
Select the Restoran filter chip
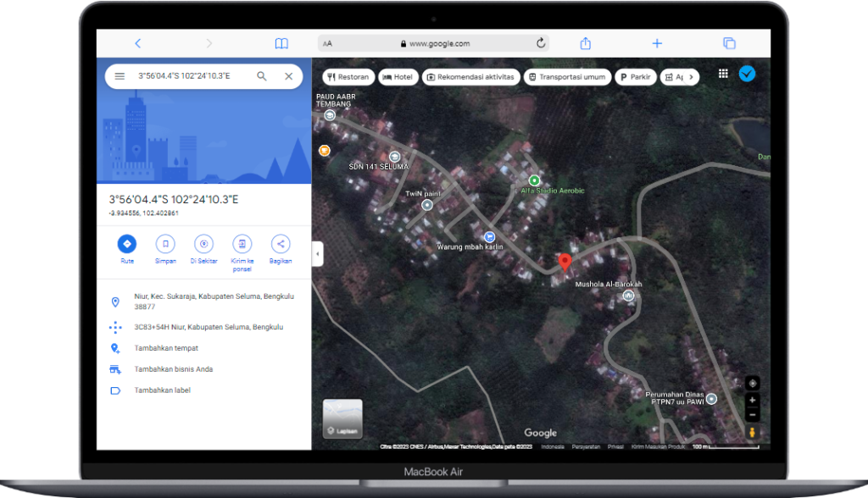(x=348, y=77)
